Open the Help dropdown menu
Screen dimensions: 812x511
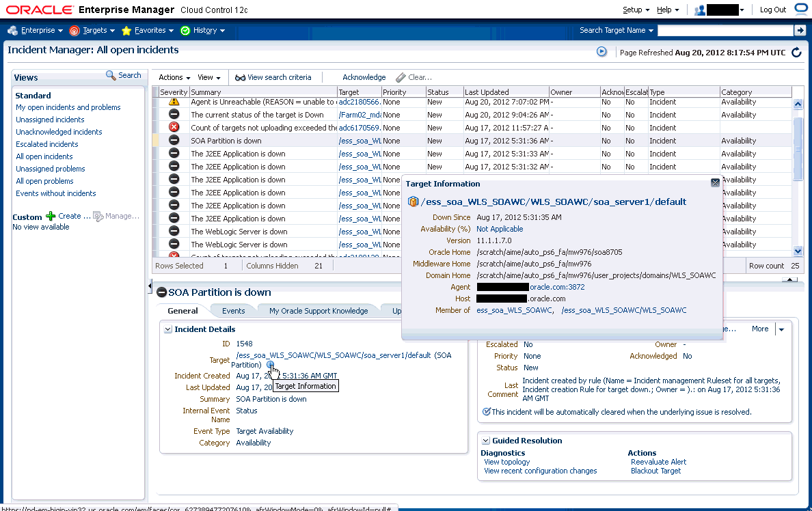coord(668,10)
